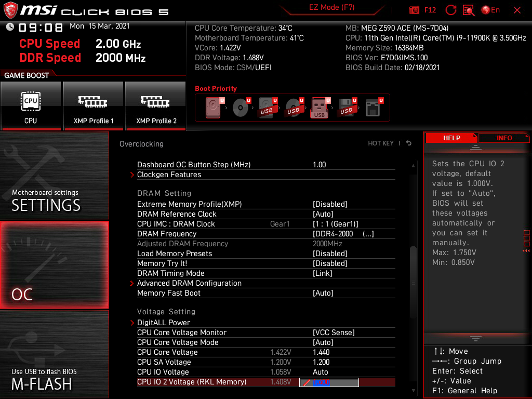
Task: Change language via the En globe icon
Action: click(x=490, y=10)
